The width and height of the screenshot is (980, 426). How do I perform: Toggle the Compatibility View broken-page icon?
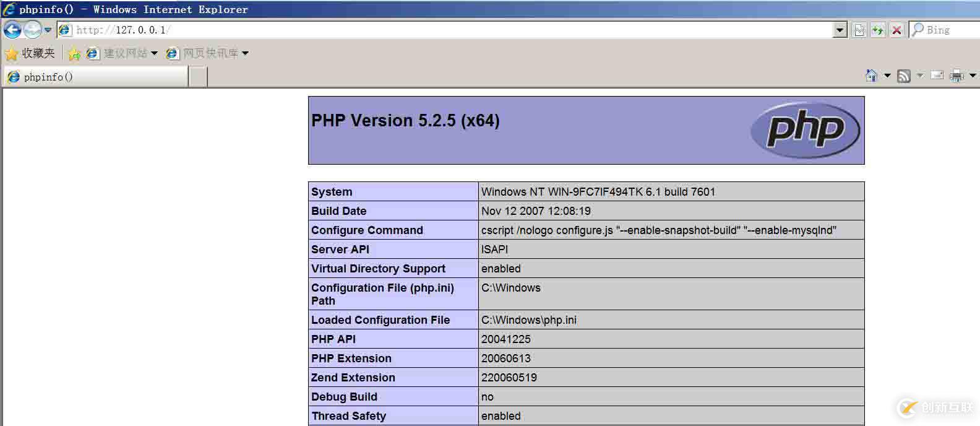pyautogui.click(x=859, y=30)
